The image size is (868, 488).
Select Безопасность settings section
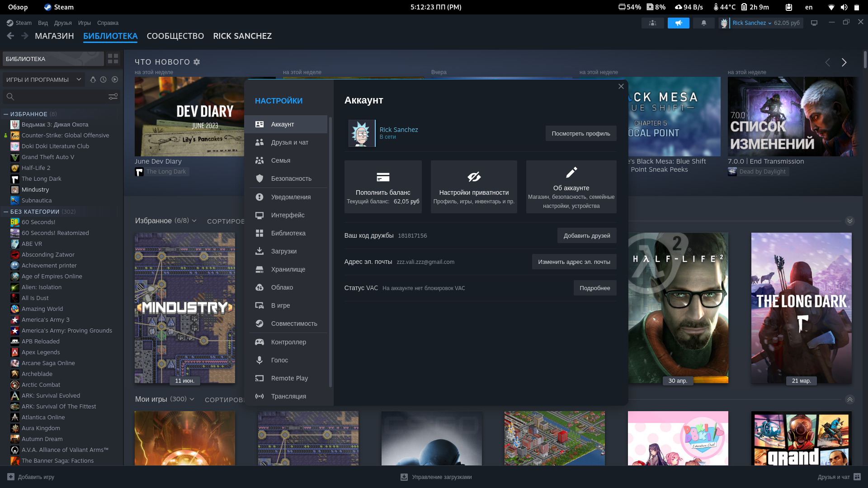286,178
